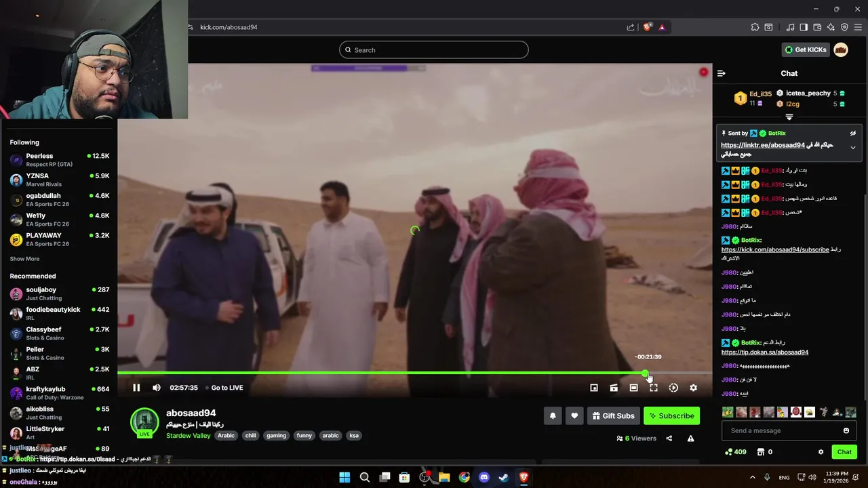The height and width of the screenshot is (488, 868).
Task: Toggle notification bell for abosaad94
Action: tap(553, 415)
